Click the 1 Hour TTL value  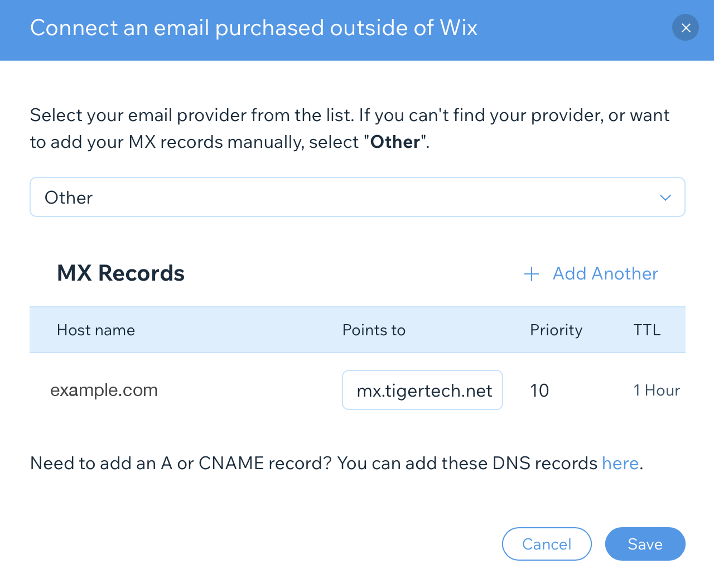pyautogui.click(x=657, y=390)
